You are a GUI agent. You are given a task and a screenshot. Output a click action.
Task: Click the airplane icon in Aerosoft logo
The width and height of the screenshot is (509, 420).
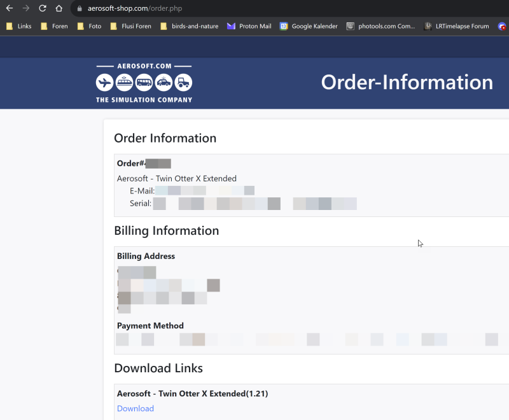pyautogui.click(x=104, y=83)
